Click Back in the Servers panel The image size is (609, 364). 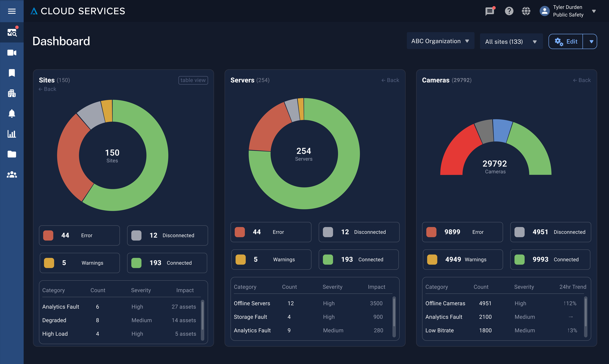tap(390, 80)
